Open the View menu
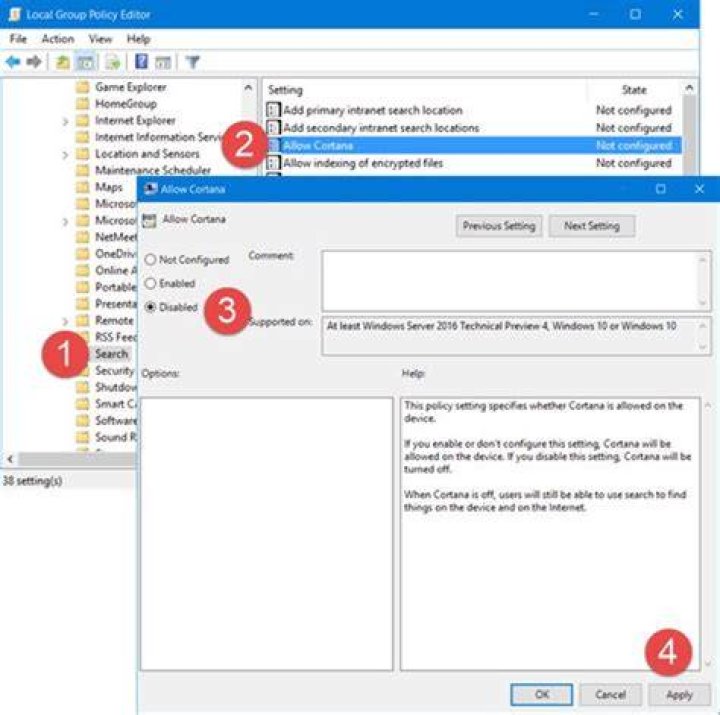Image resolution: width=720 pixels, height=715 pixels. pyautogui.click(x=100, y=39)
